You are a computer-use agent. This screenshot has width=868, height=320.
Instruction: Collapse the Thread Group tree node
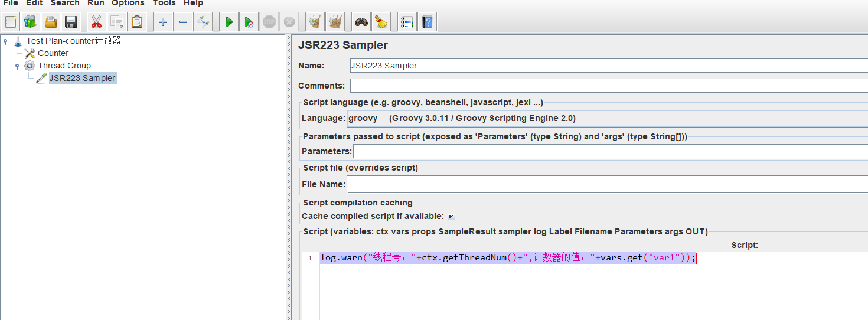(18, 66)
